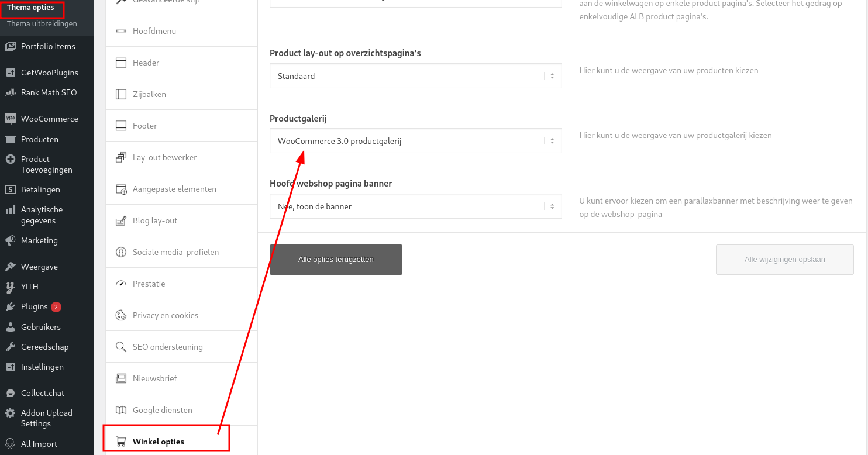Screen dimensions: 868x455
Task: Click the Analytische gegevens chart icon
Action: (10, 209)
